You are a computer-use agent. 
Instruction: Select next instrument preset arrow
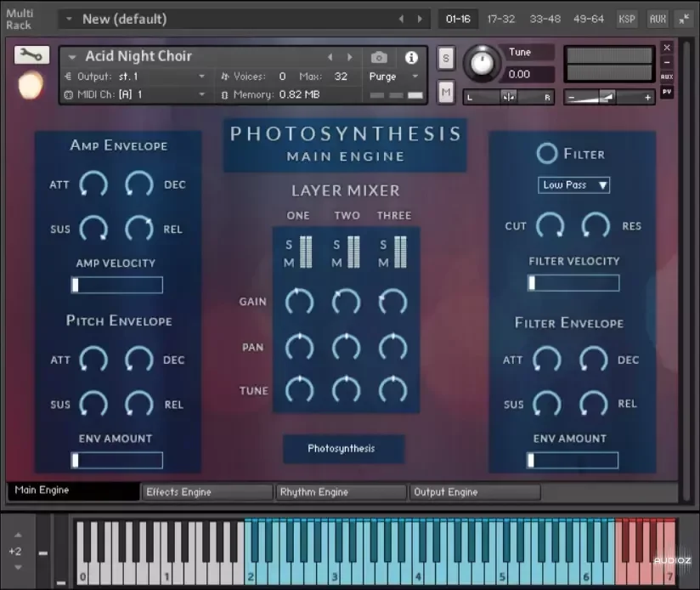[x=350, y=57]
